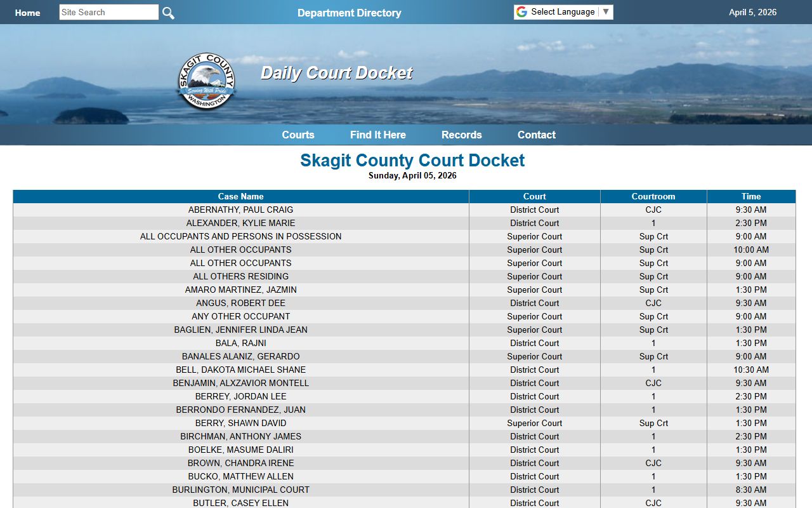The image size is (812, 508).
Task: Click the Court column header
Action: [x=535, y=197]
